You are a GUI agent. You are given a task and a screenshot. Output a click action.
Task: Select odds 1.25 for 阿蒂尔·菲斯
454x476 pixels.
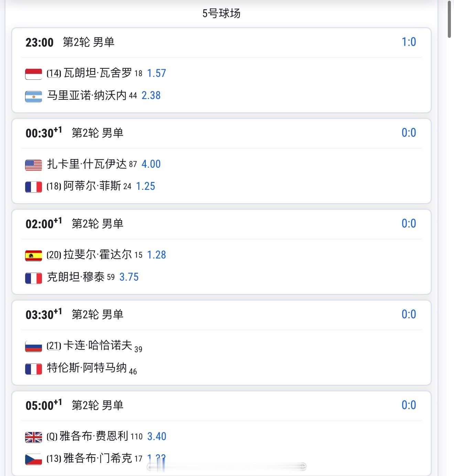click(x=145, y=186)
